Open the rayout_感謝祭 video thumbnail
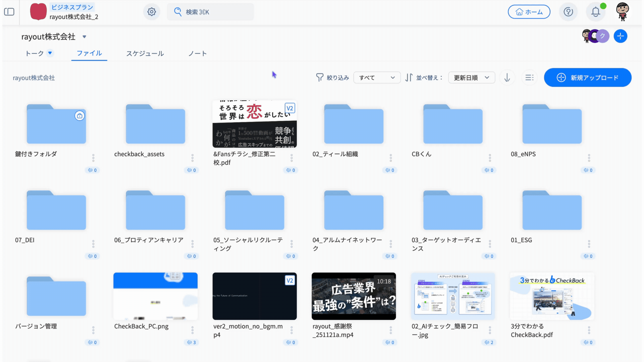Image resolution: width=644 pixels, height=362 pixels. click(354, 296)
